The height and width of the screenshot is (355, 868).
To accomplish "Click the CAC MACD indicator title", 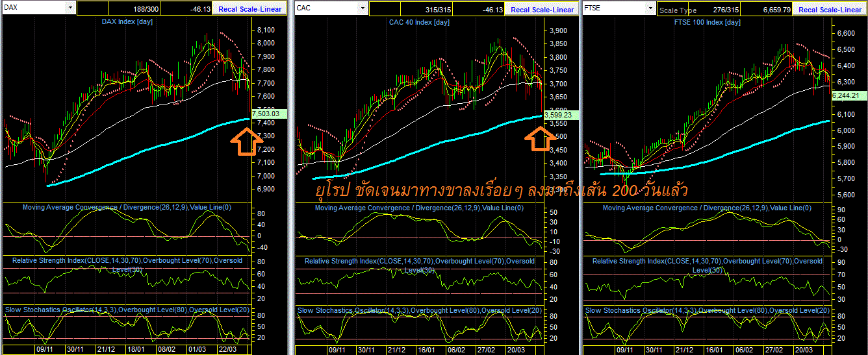I will pyautogui.click(x=419, y=208).
